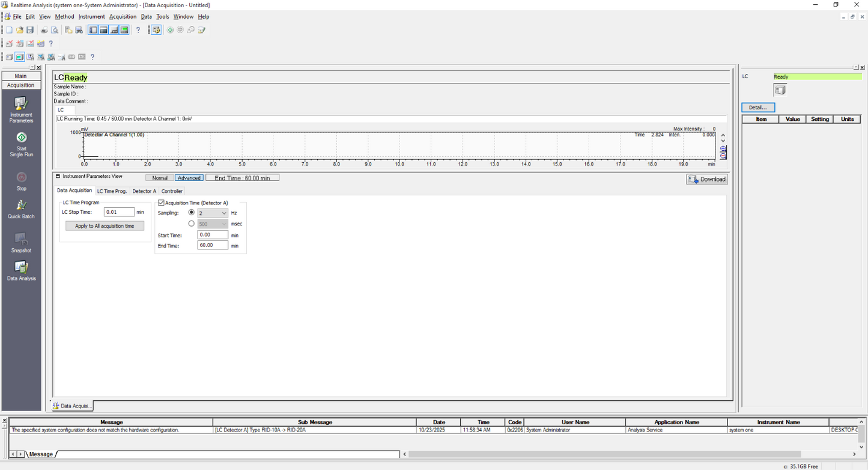Click Start Single Run in the sidebar
868x470 pixels.
(22, 144)
